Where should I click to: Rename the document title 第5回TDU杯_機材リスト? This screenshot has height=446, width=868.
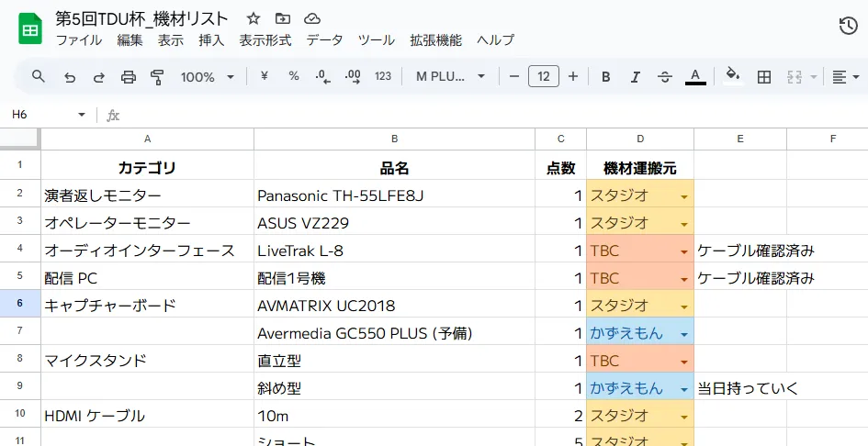tap(141, 19)
